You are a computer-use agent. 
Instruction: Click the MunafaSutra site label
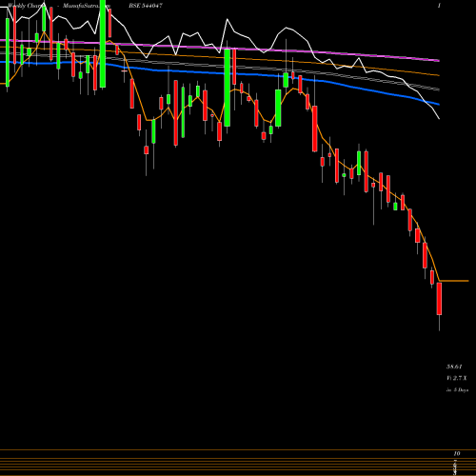[87, 6]
